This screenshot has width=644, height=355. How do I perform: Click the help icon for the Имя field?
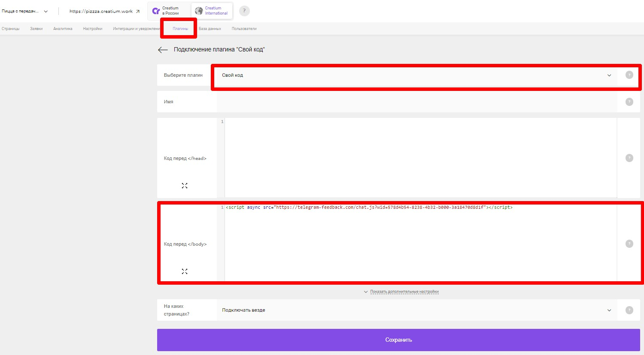coord(629,102)
